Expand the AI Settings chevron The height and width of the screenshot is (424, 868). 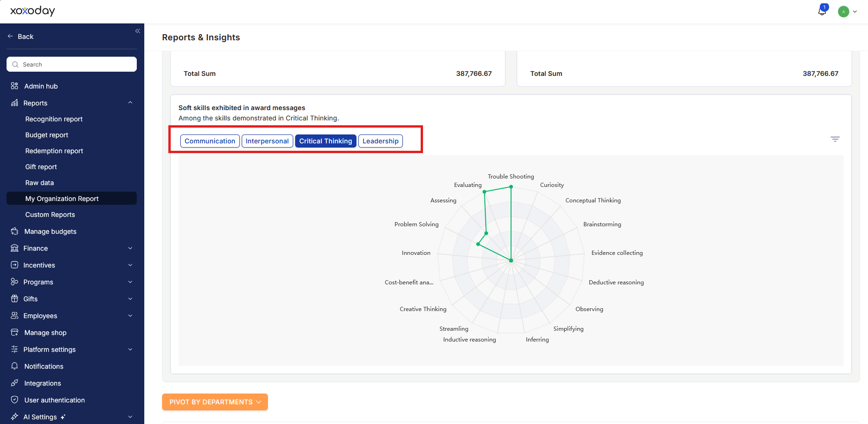(130, 417)
